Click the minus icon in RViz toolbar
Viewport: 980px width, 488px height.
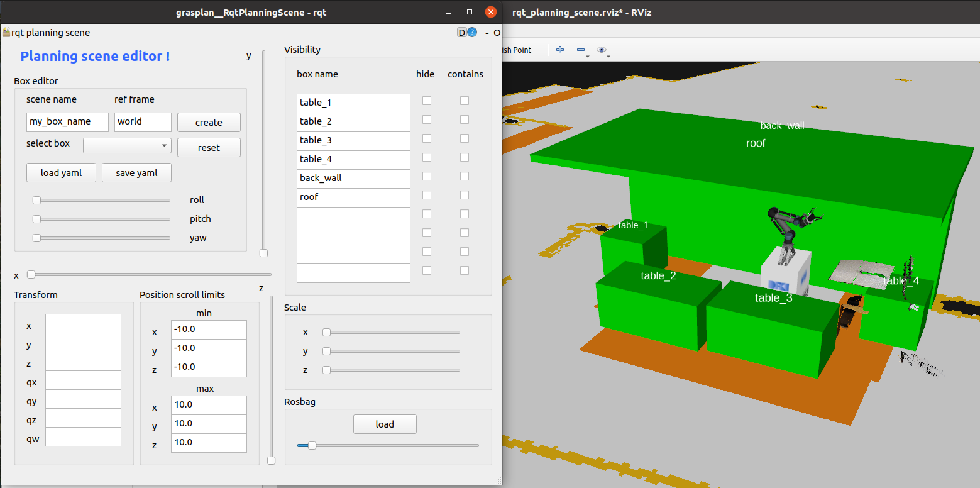[x=580, y=50]
